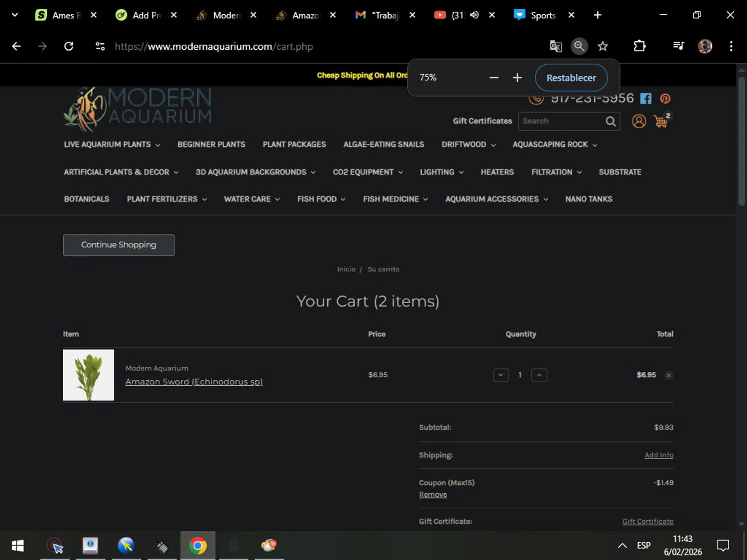Image resolution: width=747 pixels, height=560 pixels.
Task: Expand Fish Medicine menu
Action: tap(395, 199)
